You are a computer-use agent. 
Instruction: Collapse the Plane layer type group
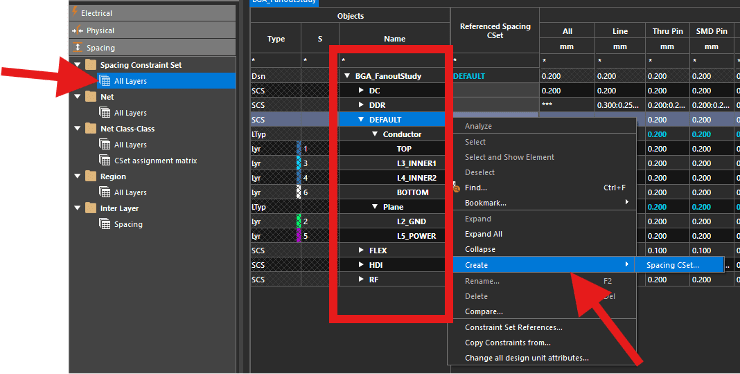[x=375, y=207]
